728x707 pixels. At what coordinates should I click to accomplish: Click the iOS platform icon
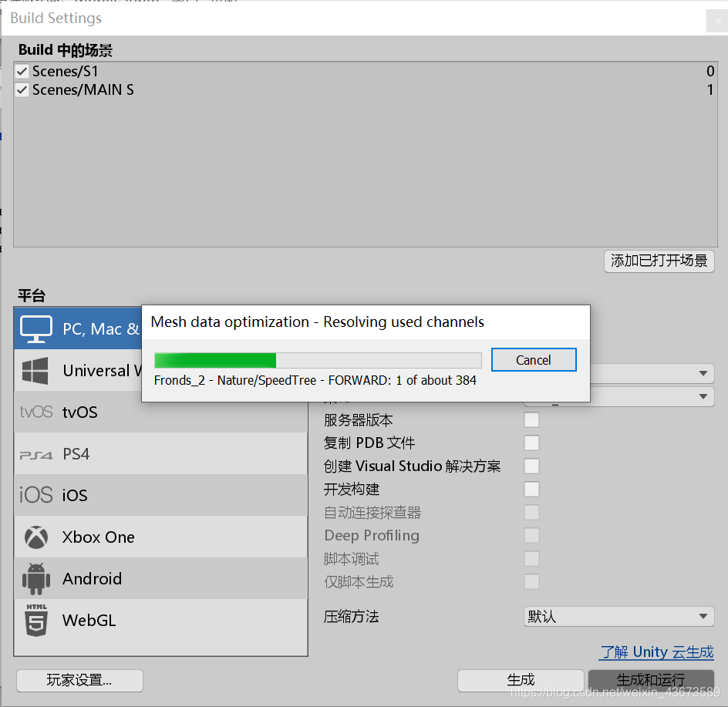click(35, 495)
